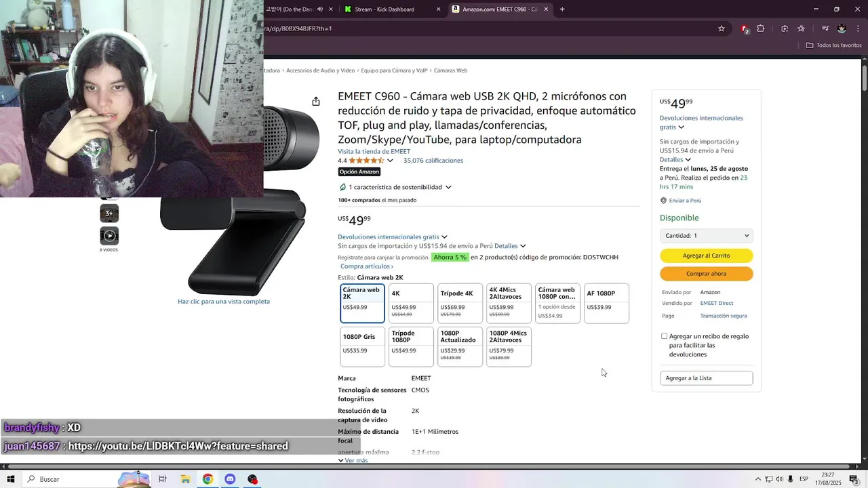This screenshot has height=488, width=868.
Task: Expand the rating stars popover chevron
Action: pyautogui.click(x=390, y=161)
